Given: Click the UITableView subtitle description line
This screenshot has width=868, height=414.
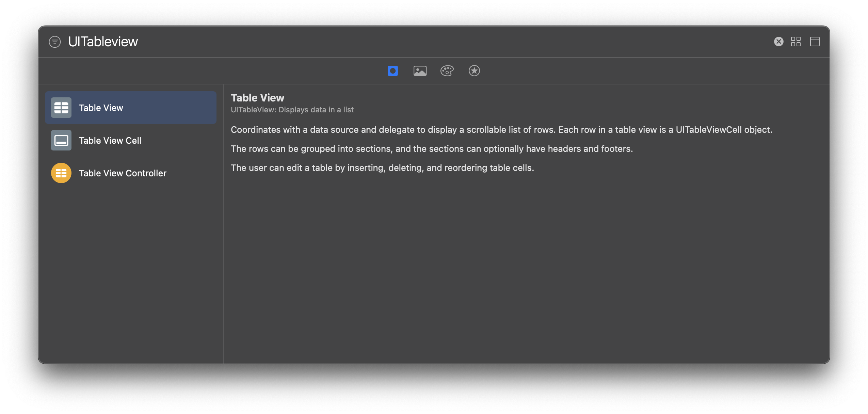Looking at the screenshot, I should coord(292,110).
